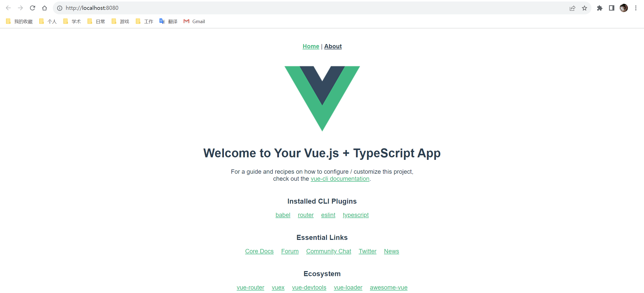Screen dimensions: 644x293
Task: Click the Ecosystem heading
Action: [322, 274]
